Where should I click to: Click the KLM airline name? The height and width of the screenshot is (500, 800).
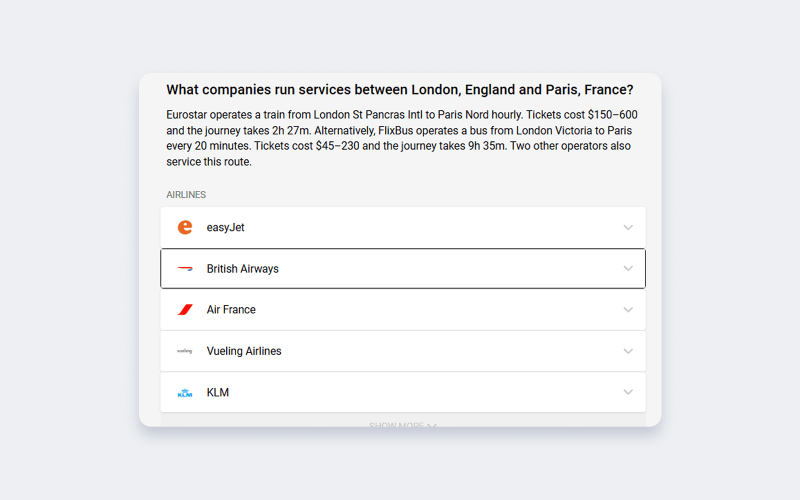pyautogui.click(x=218, y=393)
